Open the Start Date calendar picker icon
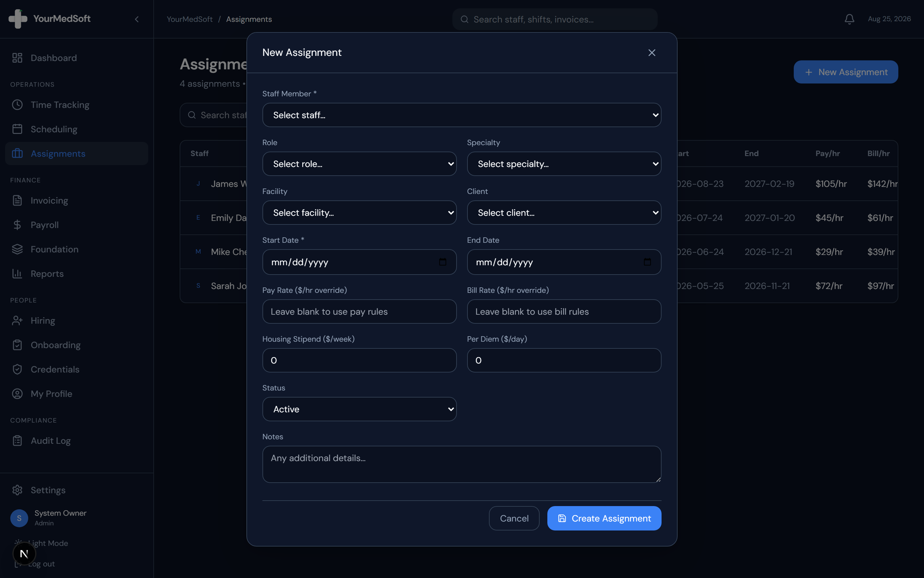The height and width of the screenshot is (578, 924). (442, 262)
